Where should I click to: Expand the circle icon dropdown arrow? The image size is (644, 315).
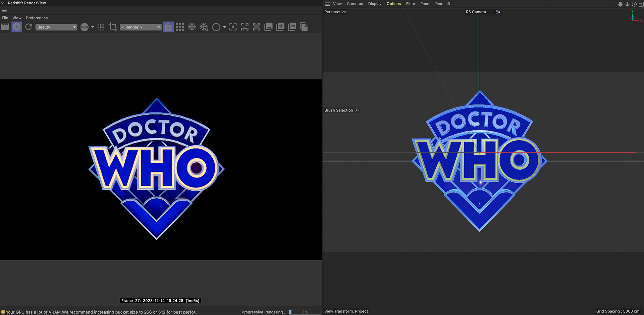coord(224,27)
